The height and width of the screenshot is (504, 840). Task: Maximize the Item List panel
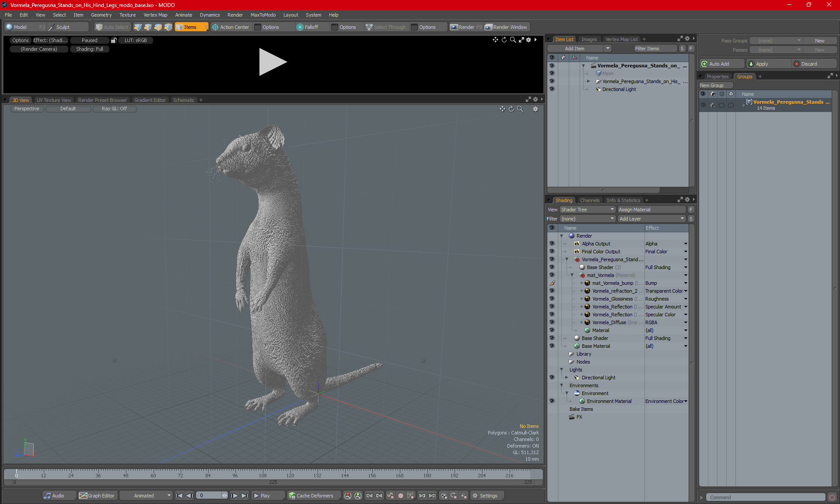[680, 39]
